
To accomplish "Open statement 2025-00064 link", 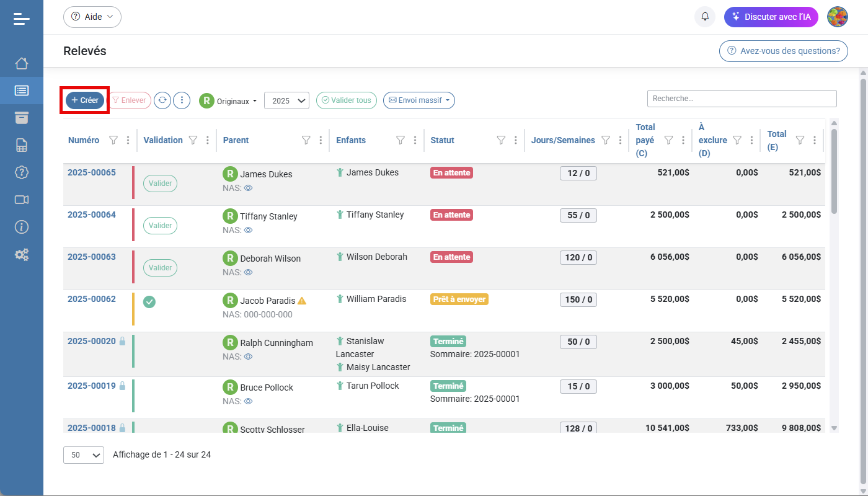I will [92, 215].
